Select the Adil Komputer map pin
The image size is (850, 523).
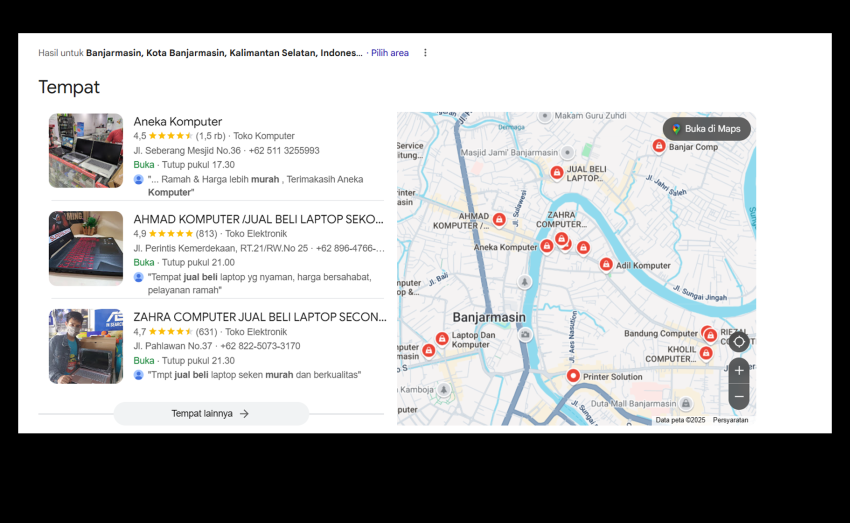606,265
